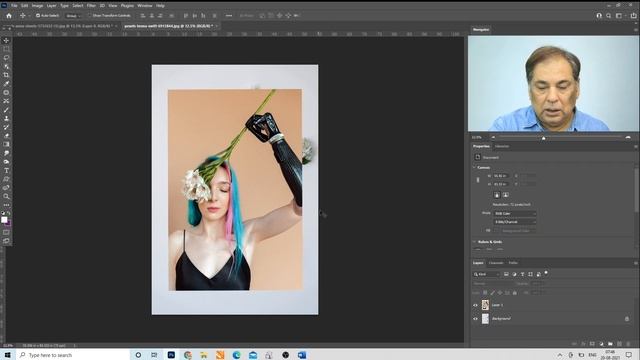The image size is (640, 360).
Task: Filter layers by type layers icon
Action: pos(522,274)
